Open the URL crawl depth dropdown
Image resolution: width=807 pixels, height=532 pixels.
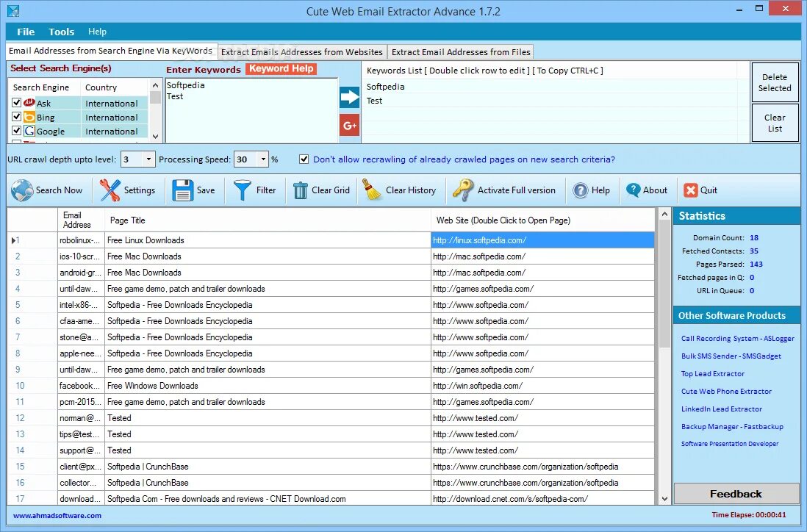coord(148,159)
